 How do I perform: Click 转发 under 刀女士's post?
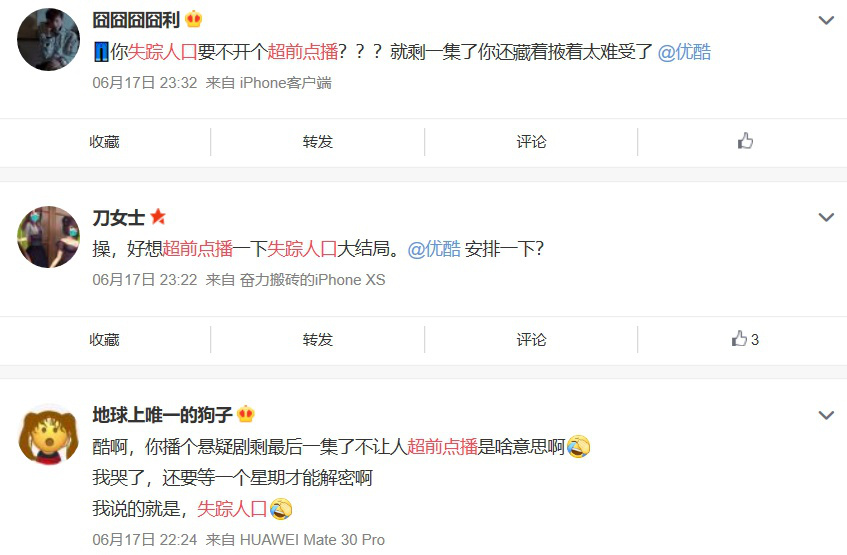(x=318, y=339)
